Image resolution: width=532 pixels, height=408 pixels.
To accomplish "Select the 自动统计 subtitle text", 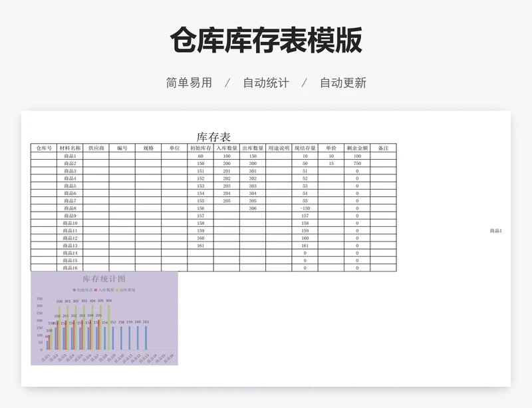I will point(266,83).
